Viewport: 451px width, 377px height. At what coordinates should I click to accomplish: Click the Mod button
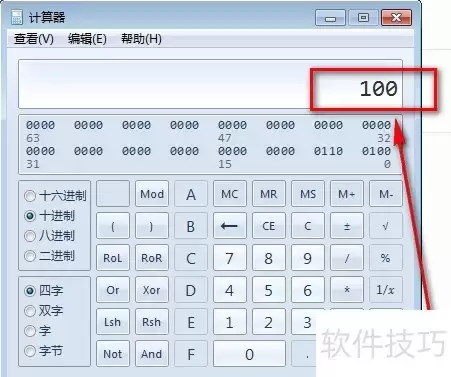pyautogui.click(x=152, y=194)
